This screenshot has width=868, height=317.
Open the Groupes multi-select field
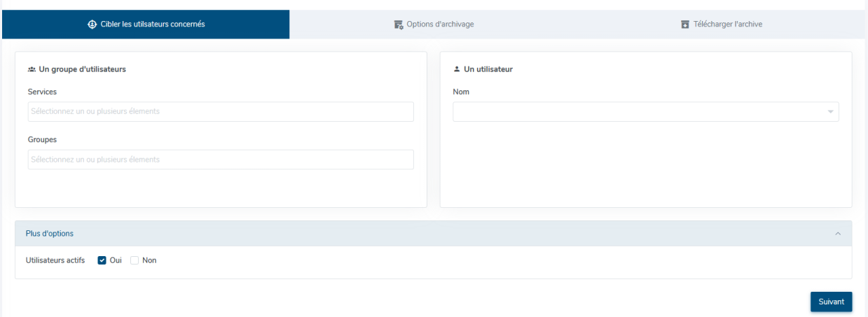pos(221,160)
